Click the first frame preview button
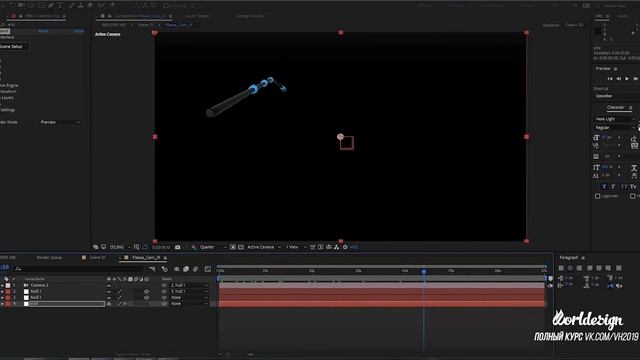The width and height of the screenshot is (640, 360). pyautogui.click(x=610, y=78)
